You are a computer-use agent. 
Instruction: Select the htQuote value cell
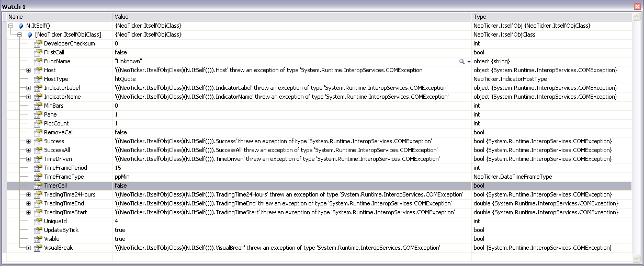(125, 79)
